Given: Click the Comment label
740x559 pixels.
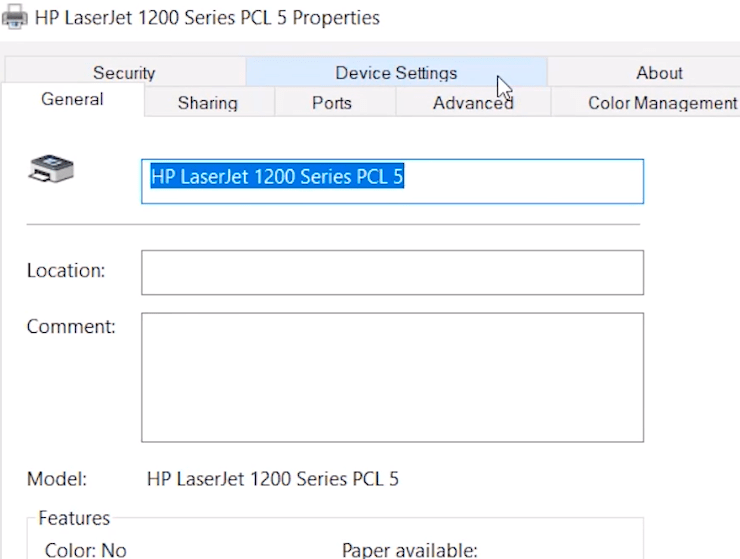Looking at the screenshot, I should (71, 327).
